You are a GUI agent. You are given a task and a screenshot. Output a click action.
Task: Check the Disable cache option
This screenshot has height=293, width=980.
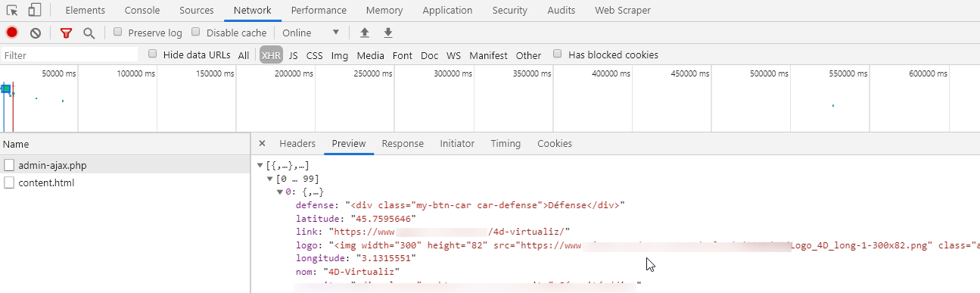(x=196, y=32)
